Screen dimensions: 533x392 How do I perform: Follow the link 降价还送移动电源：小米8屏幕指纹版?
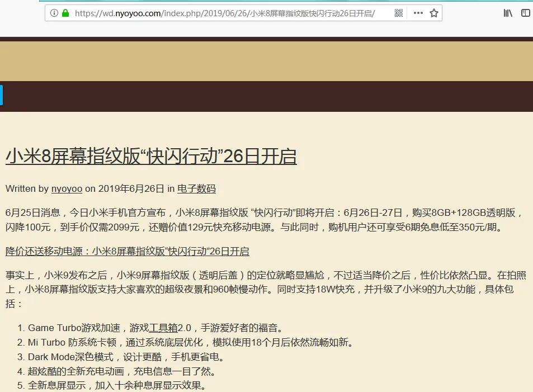click(127, 251)
